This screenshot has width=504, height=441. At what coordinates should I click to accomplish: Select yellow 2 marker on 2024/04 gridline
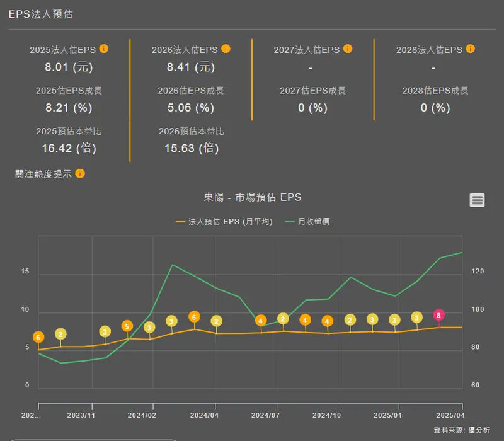click(x=216, y=321)
